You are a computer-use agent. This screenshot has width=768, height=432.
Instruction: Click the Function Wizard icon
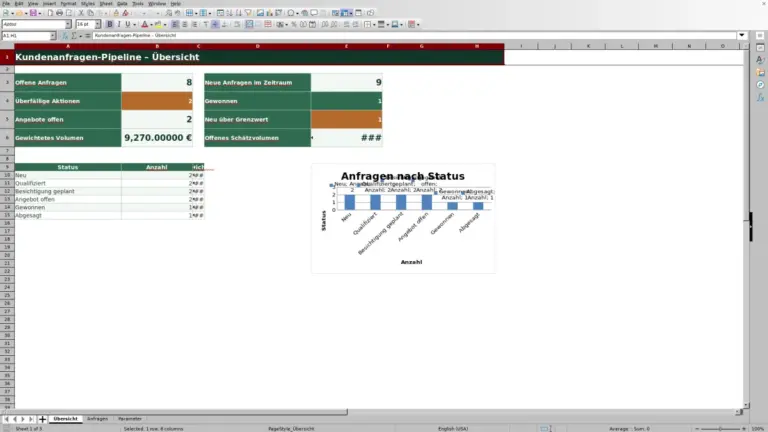65,36
